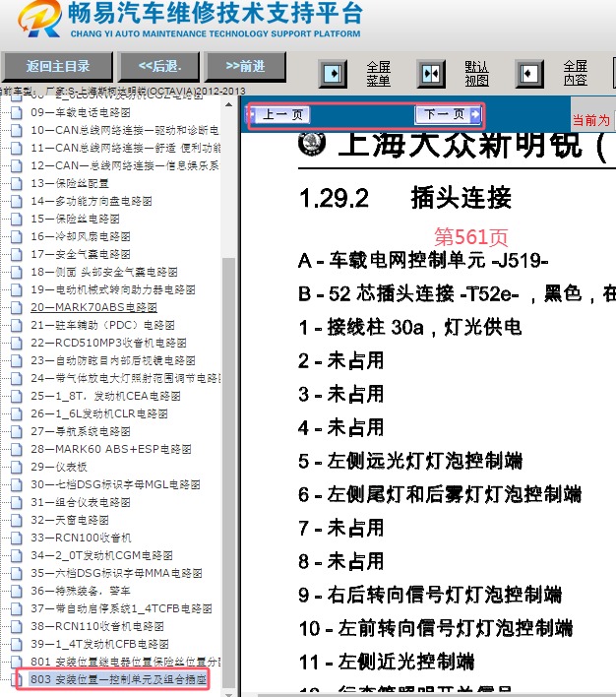Open 13—保险丝配置
616x697 pixels.
coord(69,183)
